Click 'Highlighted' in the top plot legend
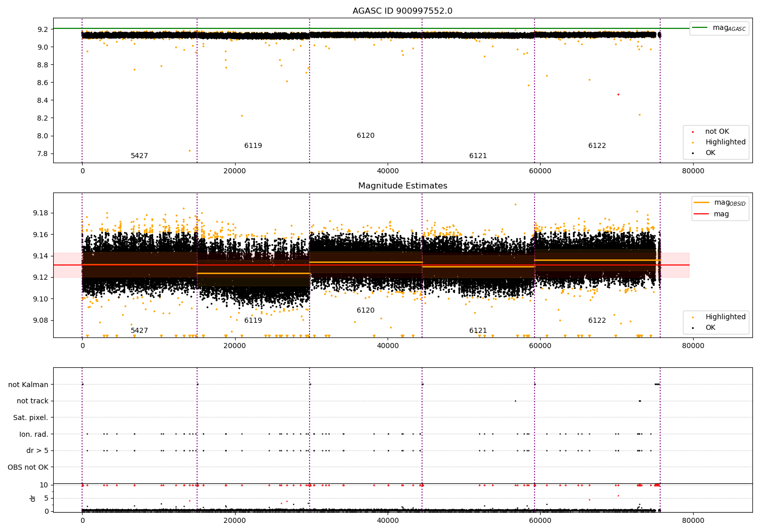This screenshot has height=532, width=760. pyautogui.click(x=726, y=142)
